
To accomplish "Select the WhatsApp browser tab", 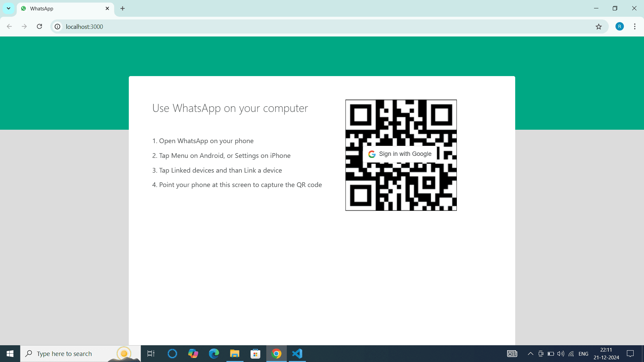I will click(65, 8).
